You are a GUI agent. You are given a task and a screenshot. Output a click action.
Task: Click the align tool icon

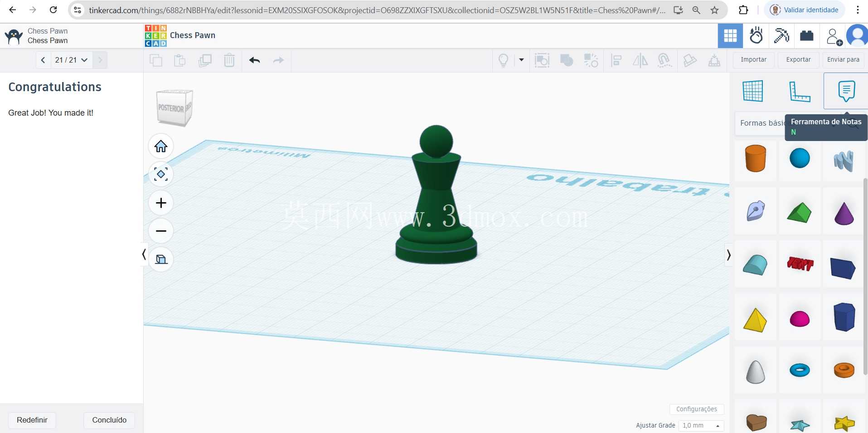tap(616, 60)
